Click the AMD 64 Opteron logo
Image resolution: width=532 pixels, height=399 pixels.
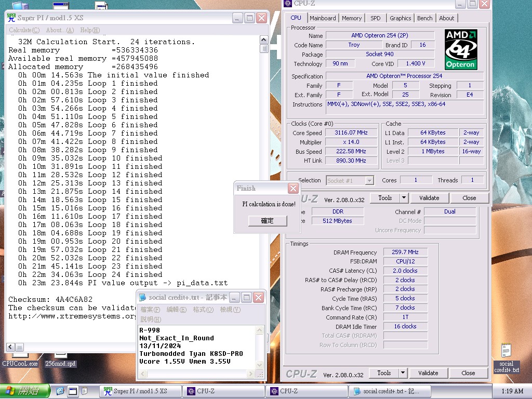(x=461, y=49)
